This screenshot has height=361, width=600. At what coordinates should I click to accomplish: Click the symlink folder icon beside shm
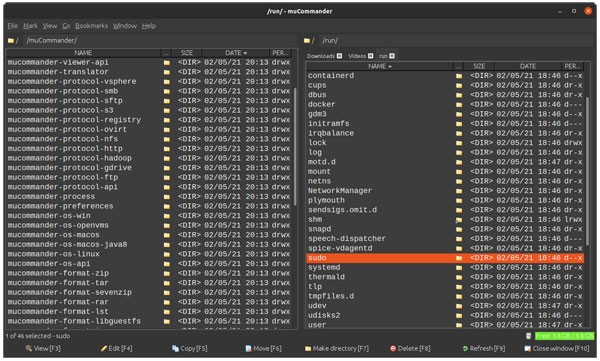pyautogui.click(x=459, y=220)
